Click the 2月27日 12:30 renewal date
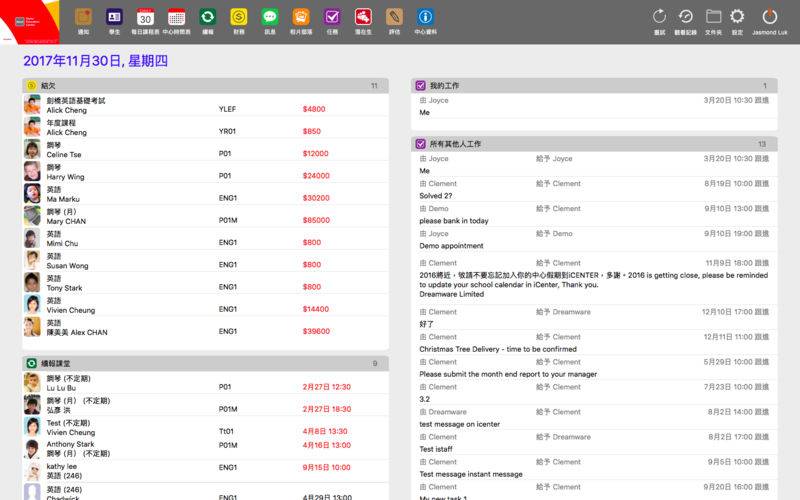800x500 pixels. tap(327, 387)
